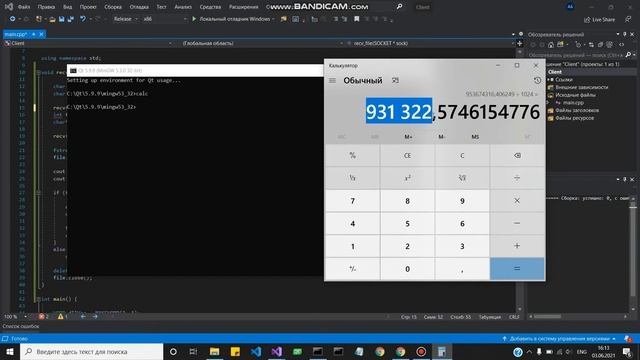Click the backspace key in Calculator
The width and height of the screenshot is (640, 360).
click(517, 156)
